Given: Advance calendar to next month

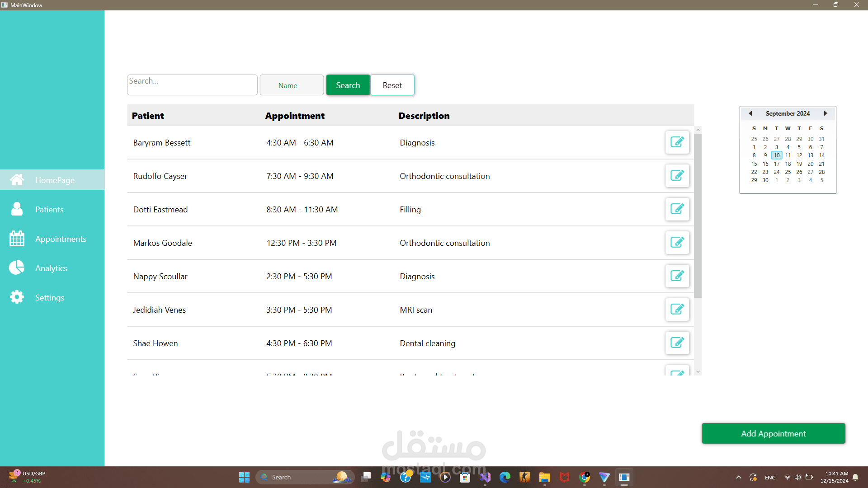Looking at the screenshot, I should [x=826, y=113].
